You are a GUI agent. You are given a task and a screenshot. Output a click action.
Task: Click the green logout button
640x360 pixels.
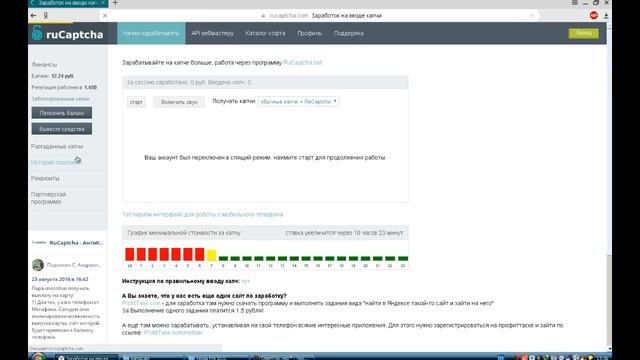click(584, 33)
